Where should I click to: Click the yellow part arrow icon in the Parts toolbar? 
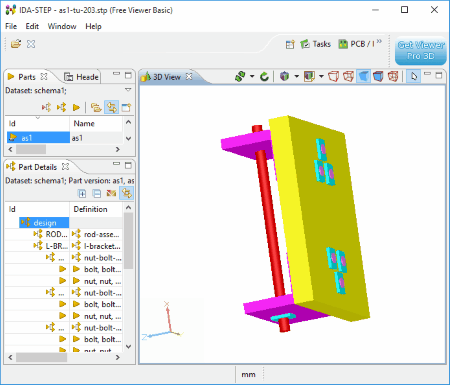coord(76,107)
